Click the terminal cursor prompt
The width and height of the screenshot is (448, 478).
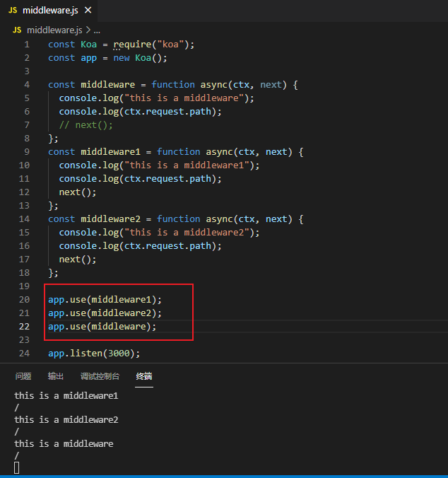pyautogui.click(x=17, y=467)
